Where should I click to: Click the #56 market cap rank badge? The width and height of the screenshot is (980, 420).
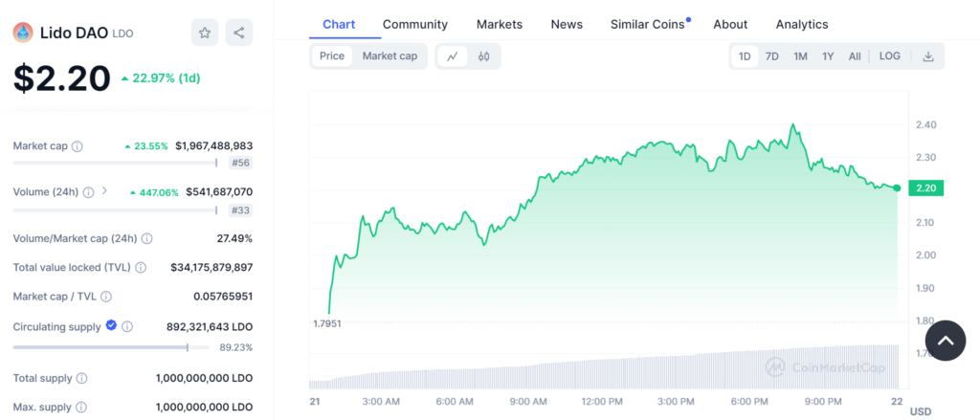tap(240, 164)
